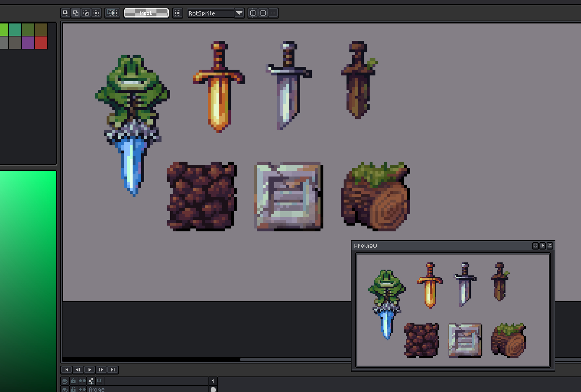Select Subtract from selection mode icon
The image size is (581, 392).
point(86,13)
